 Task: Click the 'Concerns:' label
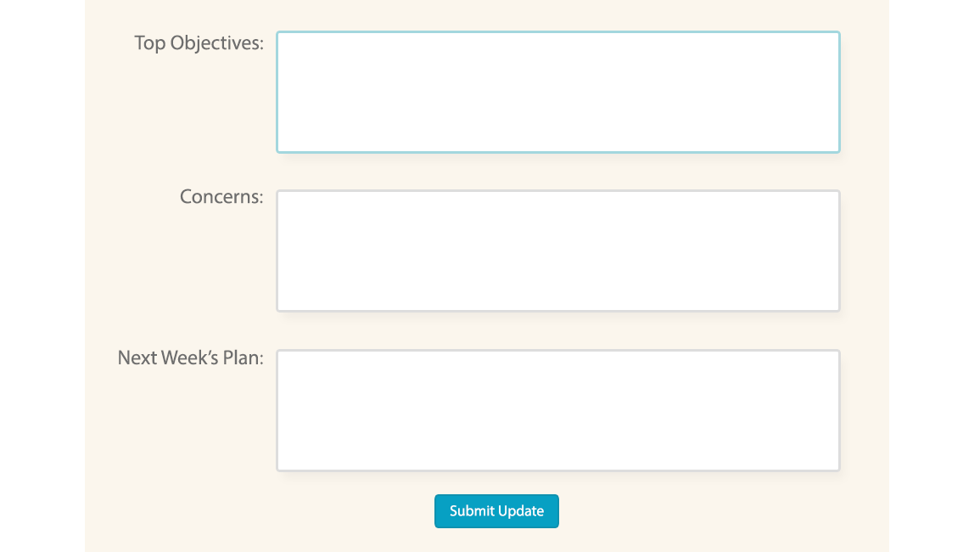click(221, 197)
